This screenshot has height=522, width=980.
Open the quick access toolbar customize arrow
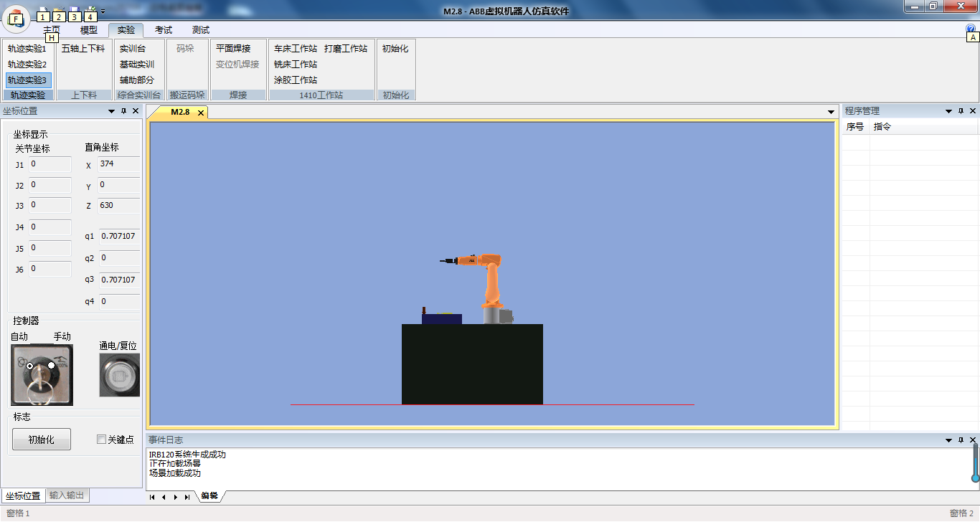click(103, 11)
